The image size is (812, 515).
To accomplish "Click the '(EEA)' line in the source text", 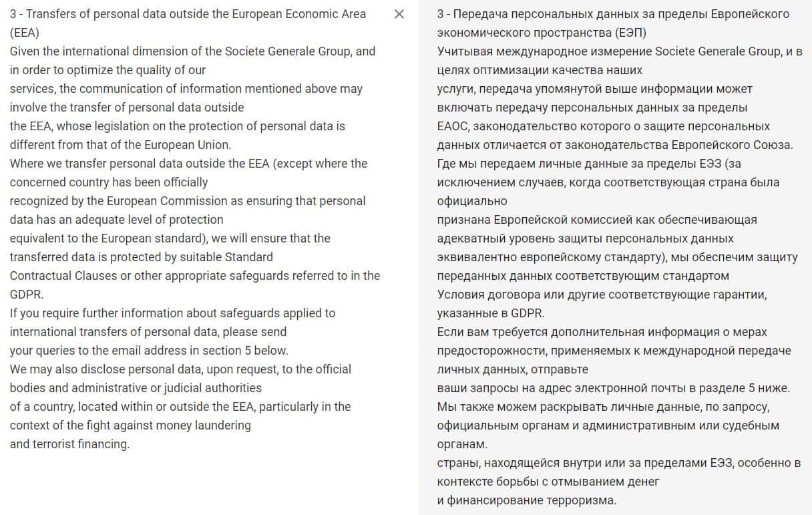I will 25,33.
